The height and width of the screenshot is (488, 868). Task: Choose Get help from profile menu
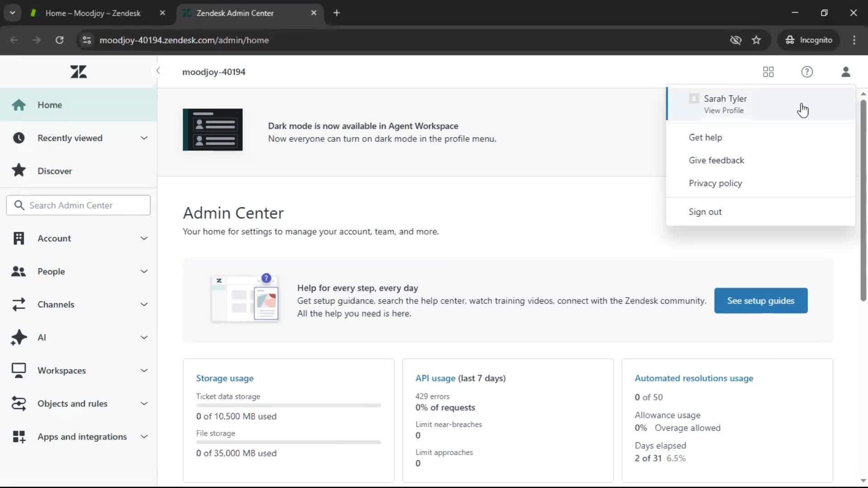coord(761,137)
